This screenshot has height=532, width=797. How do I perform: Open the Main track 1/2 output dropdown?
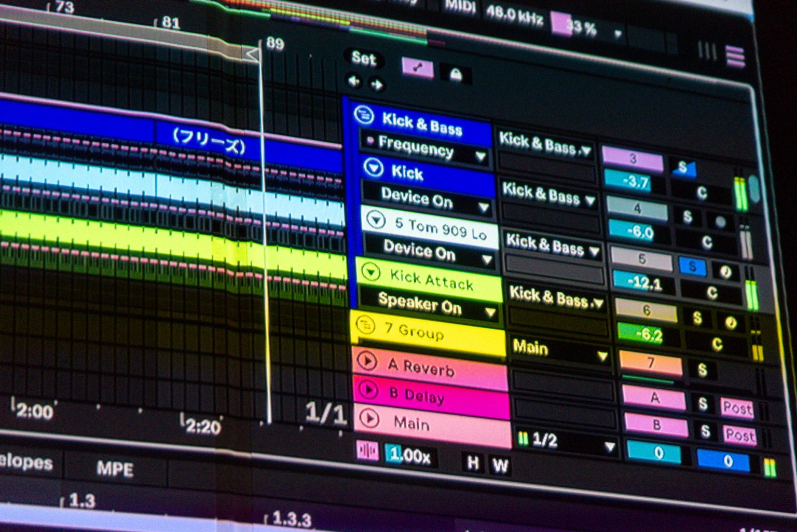[x=566, y=442]
